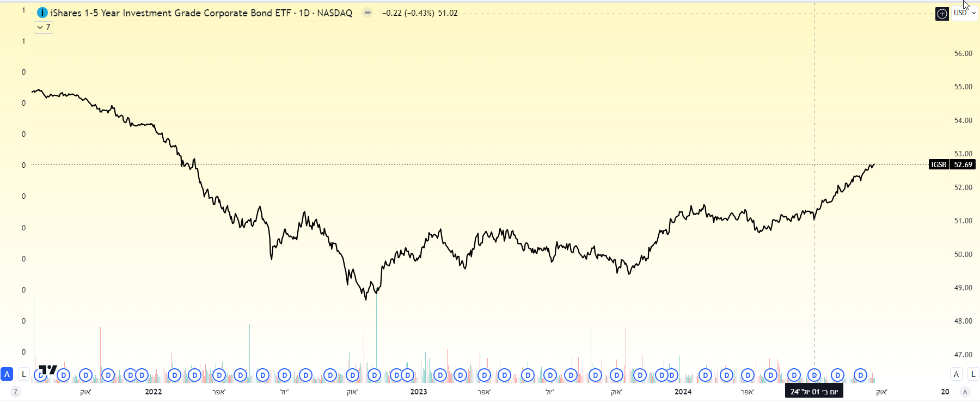Click the blue info icon beside iShares title
Image resolution: width=980 pixels, height=402 pixels.
point(42,13)
